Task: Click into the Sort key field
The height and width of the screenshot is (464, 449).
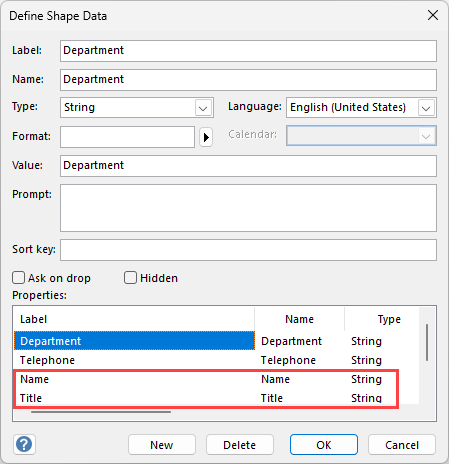Action: coord(248,250)
